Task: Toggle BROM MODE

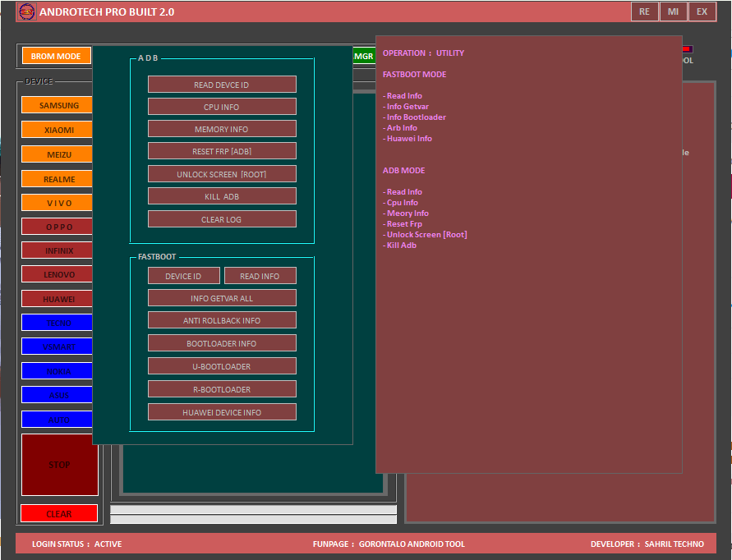Action: tap(55, 56)
